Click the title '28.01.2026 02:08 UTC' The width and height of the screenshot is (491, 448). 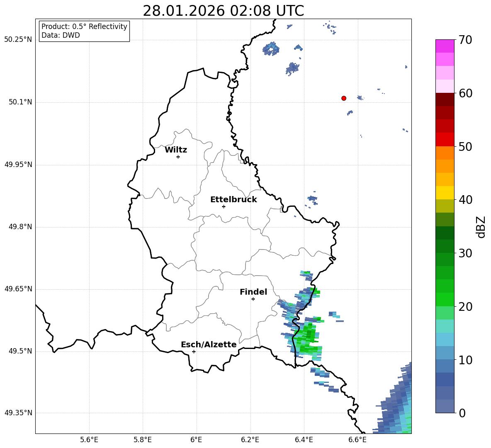tap(223, 11)
